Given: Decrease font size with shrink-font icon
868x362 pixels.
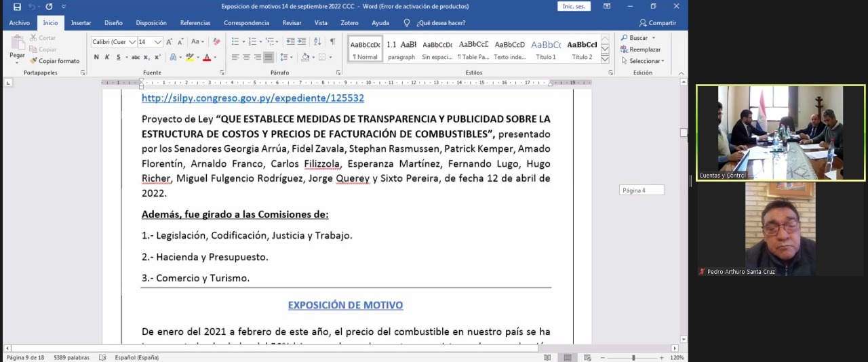Looking at the screenshot, I should [181, 41].
